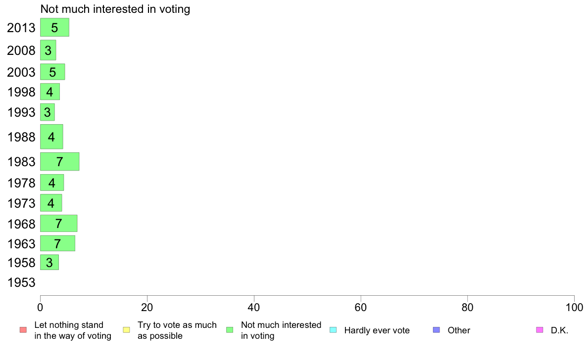Click the yellow 'Try to vote' legend swatch
Viewport: 588px width, 364px height.
click(126, 330)
